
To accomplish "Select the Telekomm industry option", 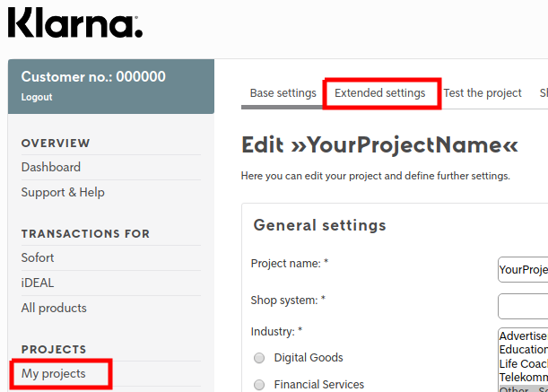I will click(523, 378).
